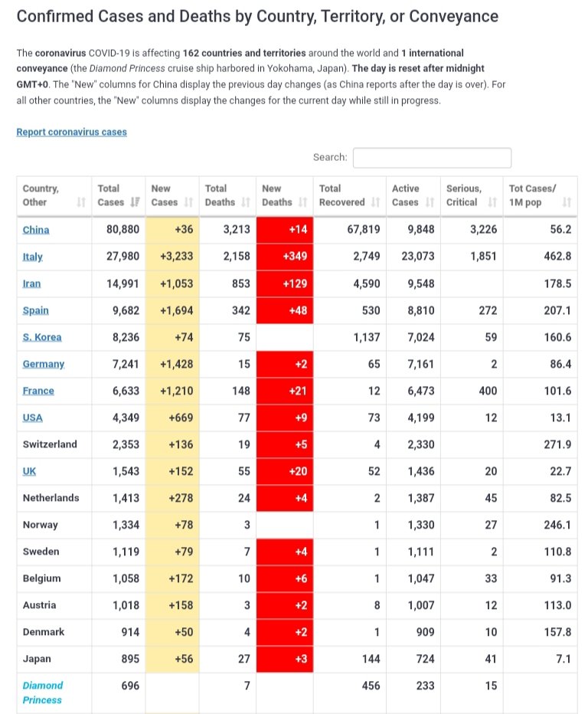Viewport: 588px width, 714px height.
Task: Sort by New Cases arrows icon
Action: click(188, 201)
